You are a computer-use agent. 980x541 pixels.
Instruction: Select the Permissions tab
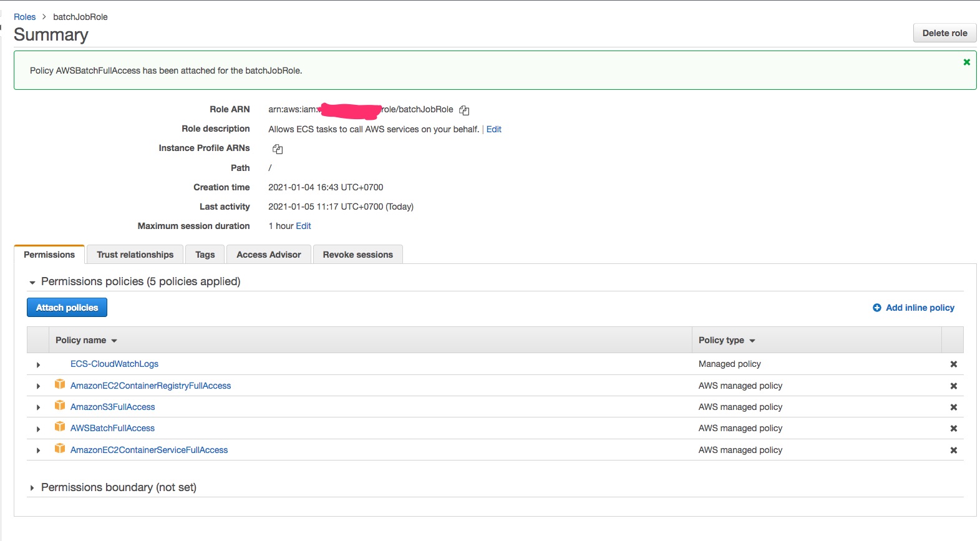pyautogui.click(x=49, y=255)
